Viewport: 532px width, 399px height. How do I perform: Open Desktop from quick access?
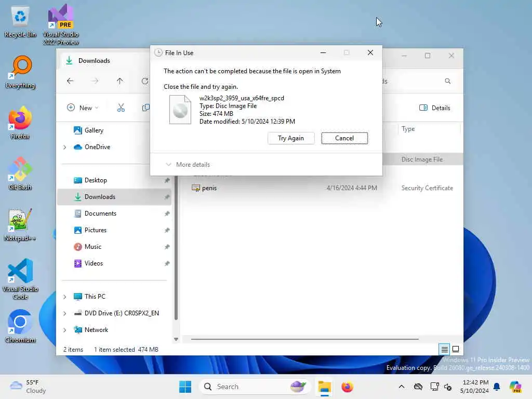pyautogui.click(x=114, y=180)
